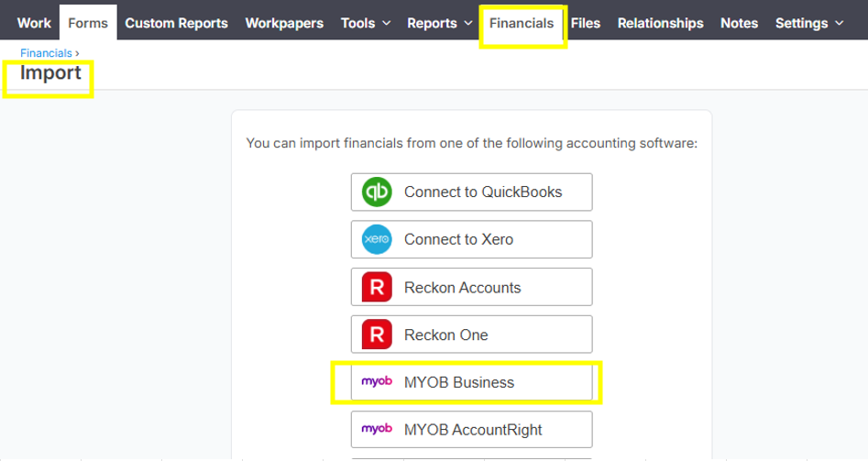Click the Reckon One red R icon

pos(377,335)
